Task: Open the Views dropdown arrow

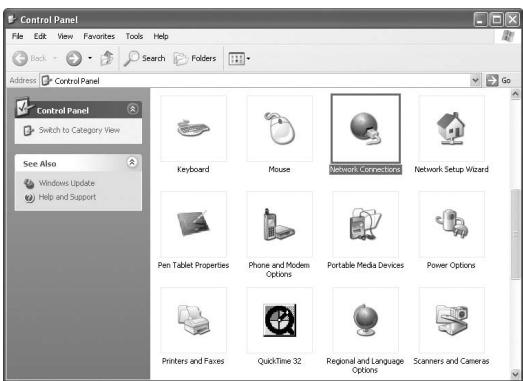Action: coord(248,59)
